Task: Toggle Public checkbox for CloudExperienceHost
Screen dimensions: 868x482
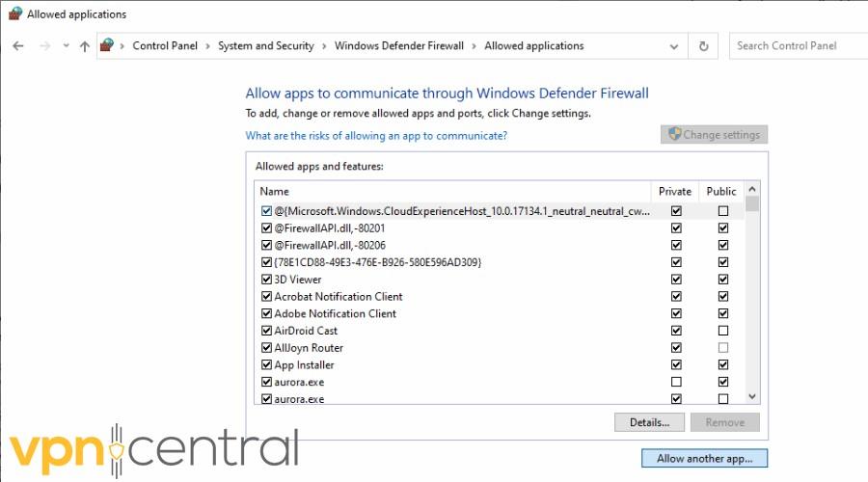Action: [723, 211]
